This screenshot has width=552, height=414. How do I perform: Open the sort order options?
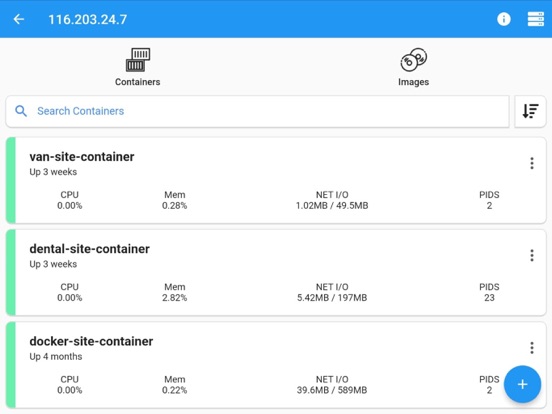[530, 111]
